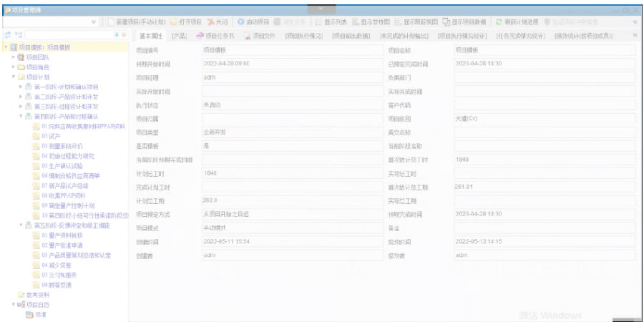Click the 显示项目数据 button

[464, 21]
